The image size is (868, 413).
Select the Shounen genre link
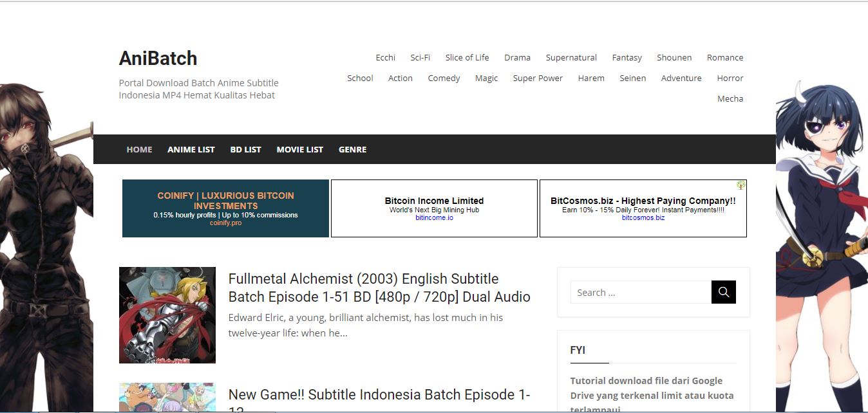pyautogui.click(x=674, y=57)
